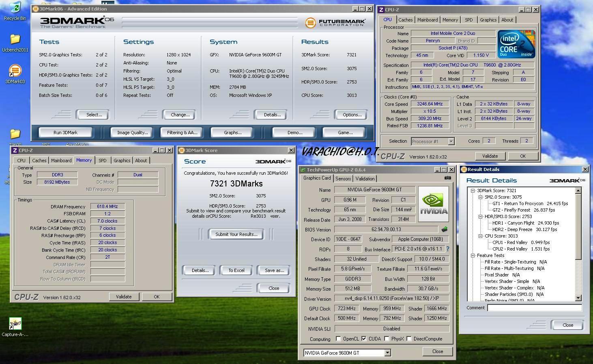
Task: Click the Graphs button in 3DMark06
Action: 232,133
